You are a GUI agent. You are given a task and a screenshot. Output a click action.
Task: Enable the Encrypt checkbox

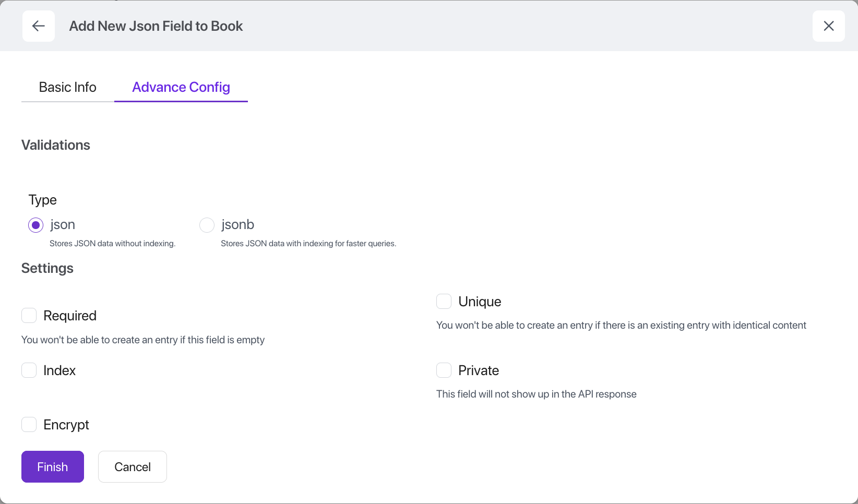point(29,425)
